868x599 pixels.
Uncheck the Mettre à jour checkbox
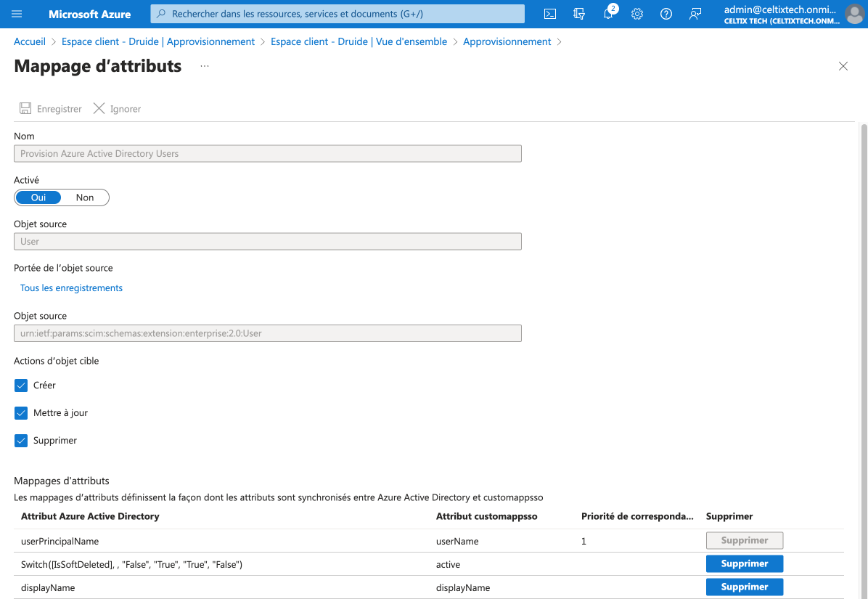[21, 413]
